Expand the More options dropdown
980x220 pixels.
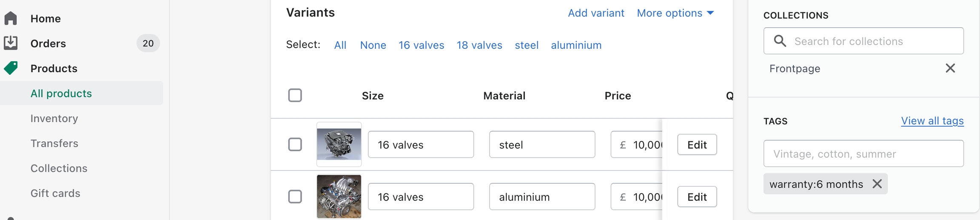click(x=675, y=13)
